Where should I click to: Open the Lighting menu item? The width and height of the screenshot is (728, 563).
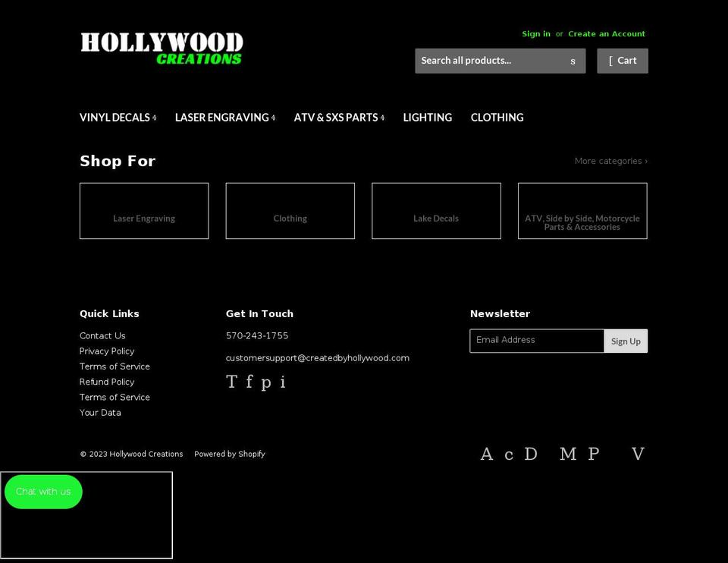428,118
